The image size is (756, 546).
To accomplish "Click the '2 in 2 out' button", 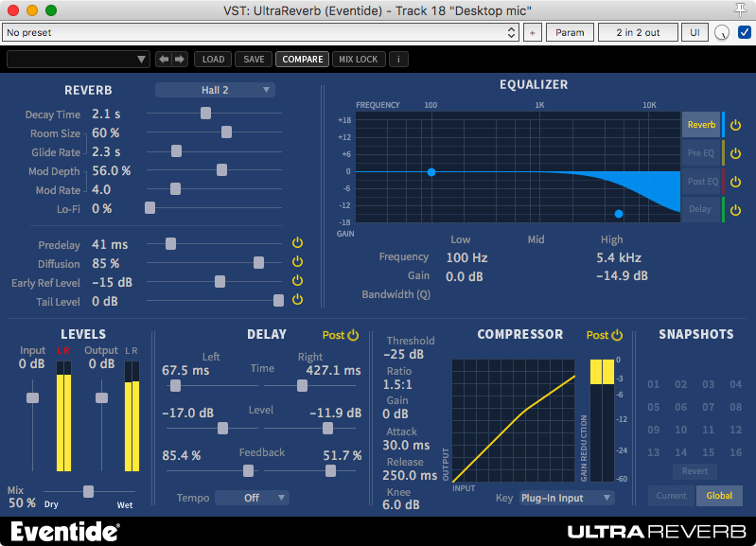I will point(638,32).
